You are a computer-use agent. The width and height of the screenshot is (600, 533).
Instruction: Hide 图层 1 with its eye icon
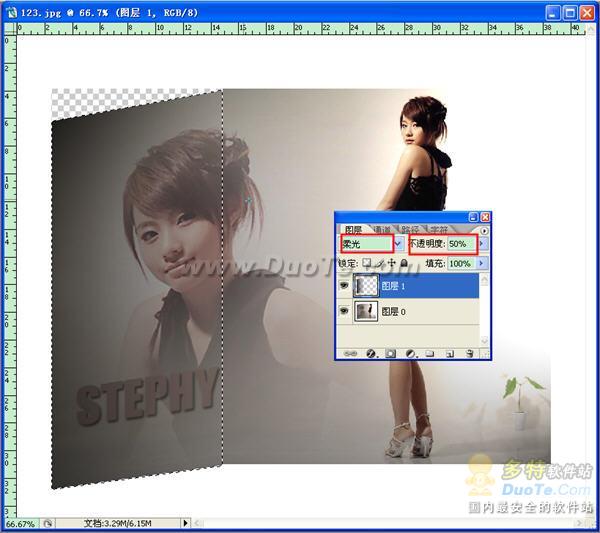pos(344,285)
